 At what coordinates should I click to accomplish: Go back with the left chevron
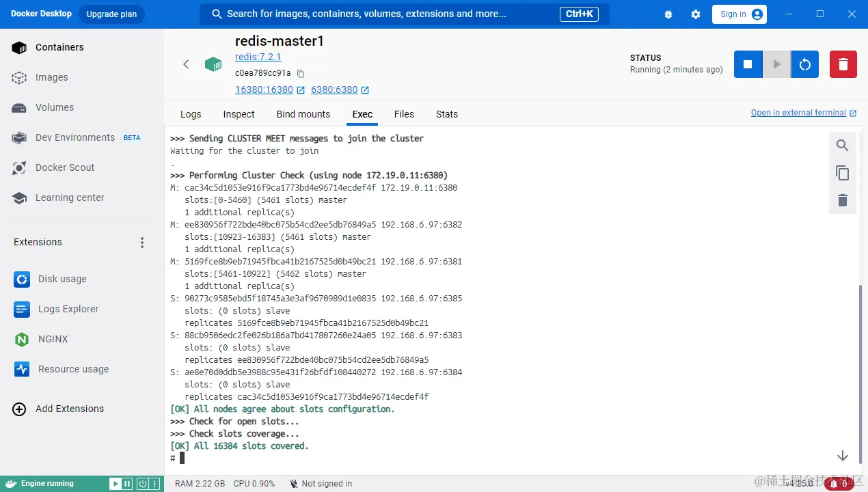186,64
